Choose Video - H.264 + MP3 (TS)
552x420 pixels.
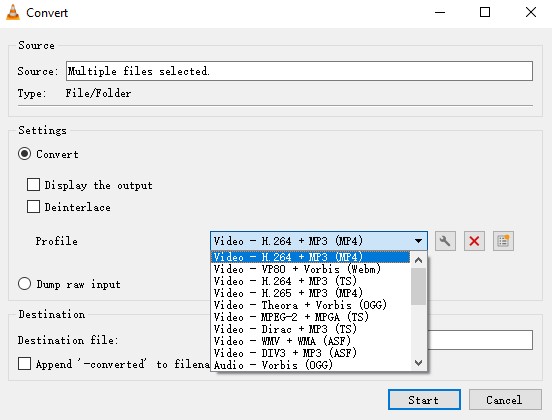pyautogui.click(x=310, y=281)
